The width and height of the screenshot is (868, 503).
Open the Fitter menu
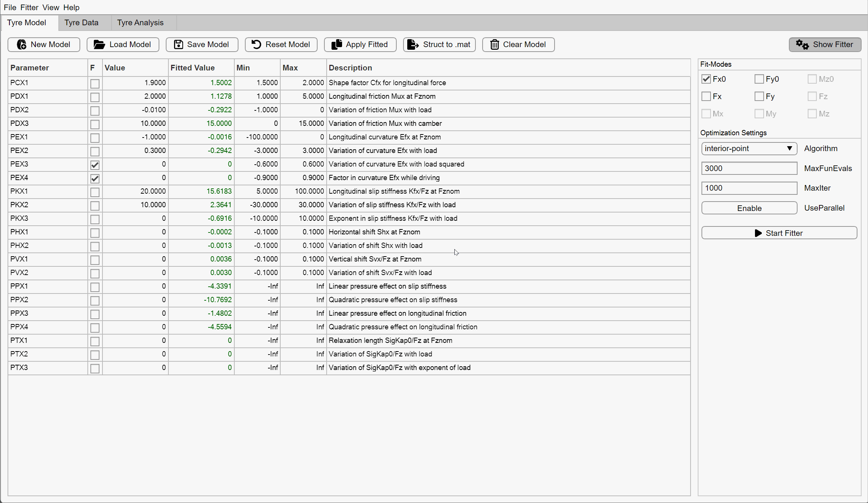click(x=29, y=8)
